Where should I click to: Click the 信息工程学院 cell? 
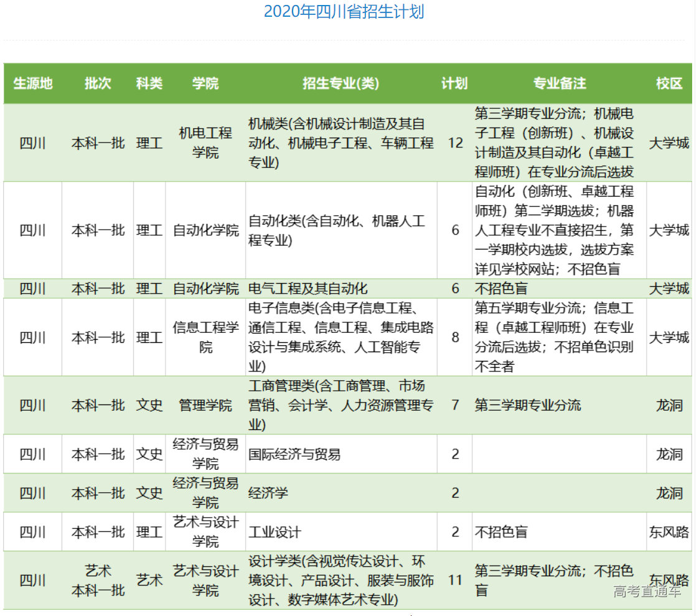[x=205, y=337]
